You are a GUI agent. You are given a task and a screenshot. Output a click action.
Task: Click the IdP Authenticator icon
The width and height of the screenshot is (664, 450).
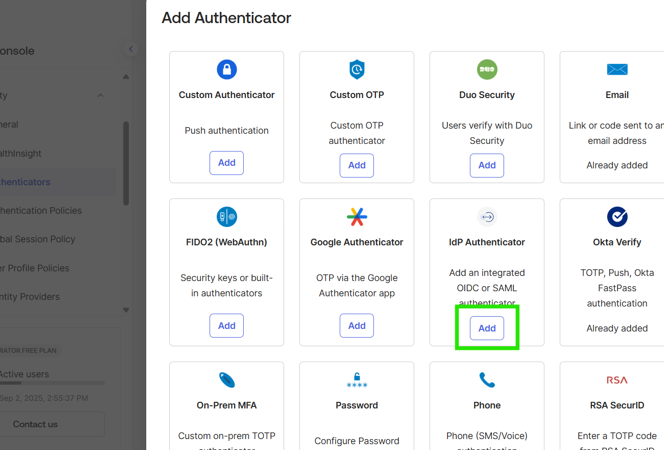[487, 217]
